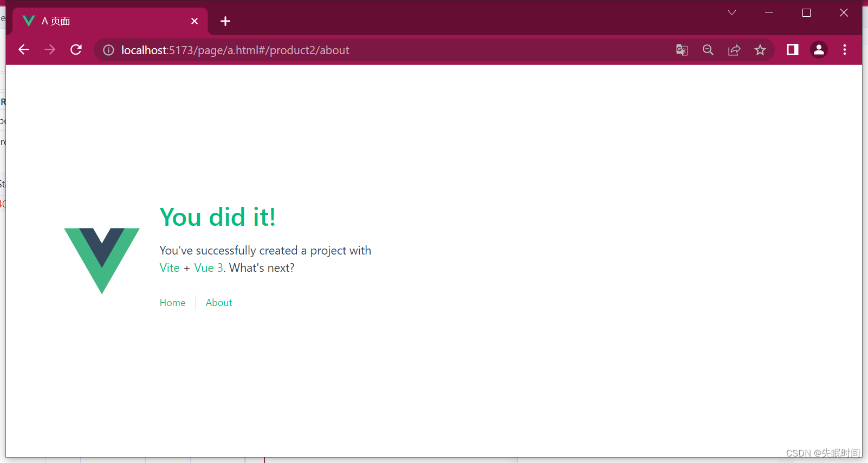
Task: Maximize the browser window
Action: click(806, 12)
